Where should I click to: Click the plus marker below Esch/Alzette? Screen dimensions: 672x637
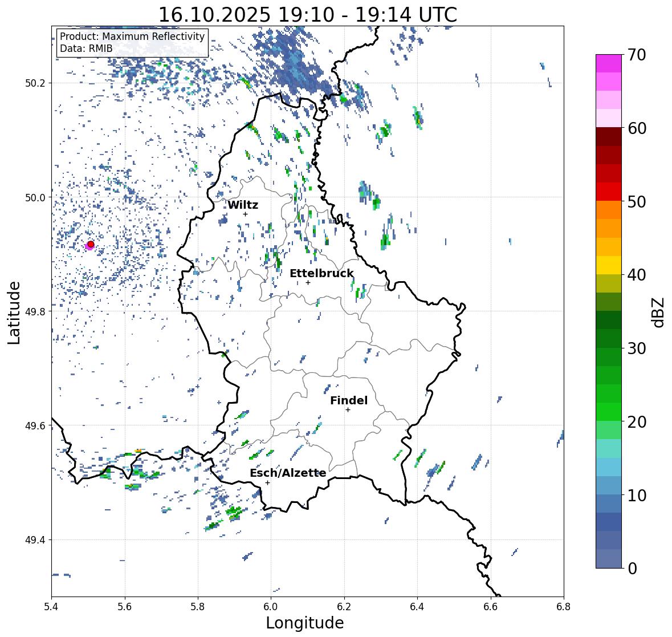[x=267, y=482]
